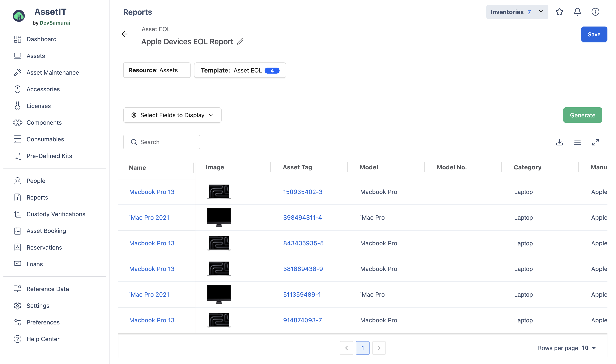Click image thumbnail in 398494311-4 row
The height and width of the screenshot is (364, 616).
[219, 217]
